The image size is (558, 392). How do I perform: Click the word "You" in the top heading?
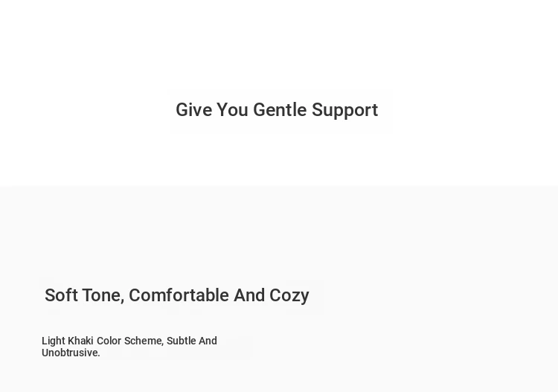[x=232, y=110]
